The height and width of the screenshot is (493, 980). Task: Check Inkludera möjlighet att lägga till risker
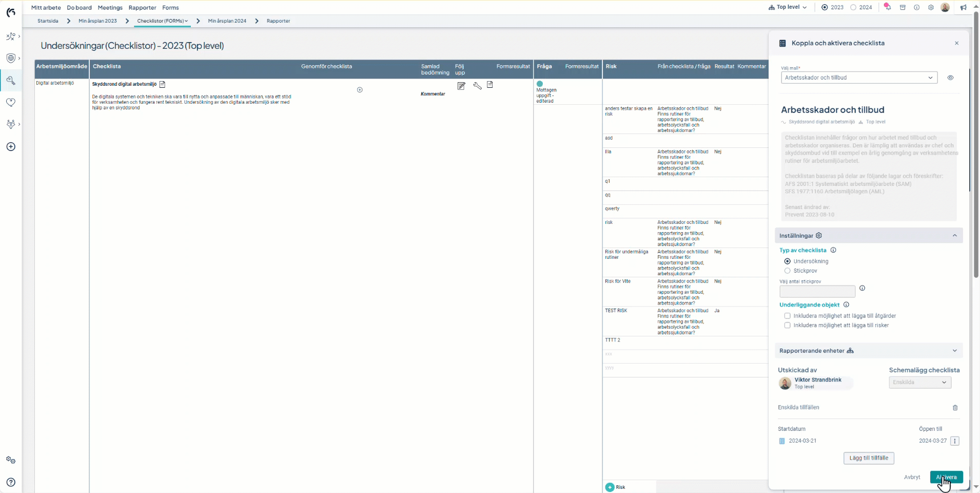pyautogui.click(x=787, y=325)
